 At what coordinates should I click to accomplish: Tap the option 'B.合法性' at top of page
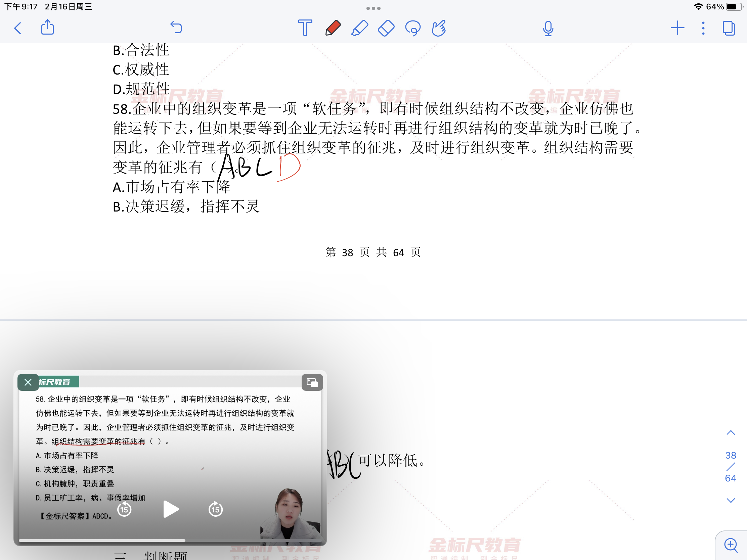point(141,50)
